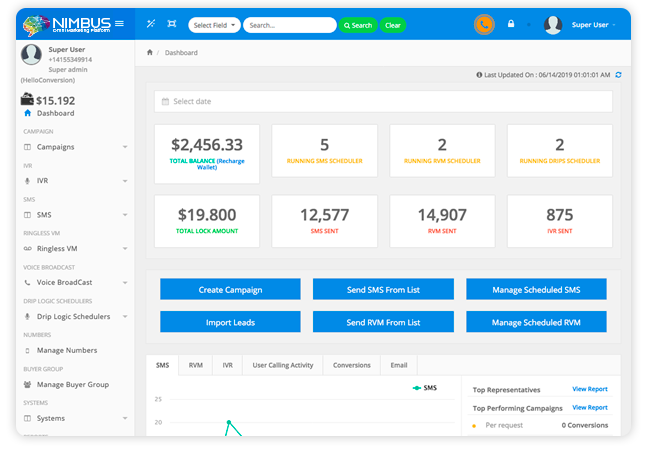Click the wallet icon next to $15.192

click(27, 99)
